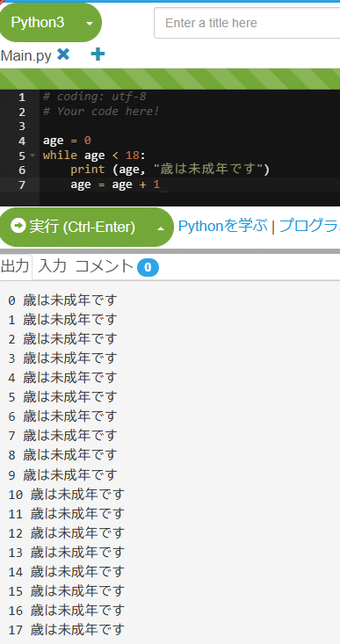Switch to the 出力 output tab

point(15,266)
